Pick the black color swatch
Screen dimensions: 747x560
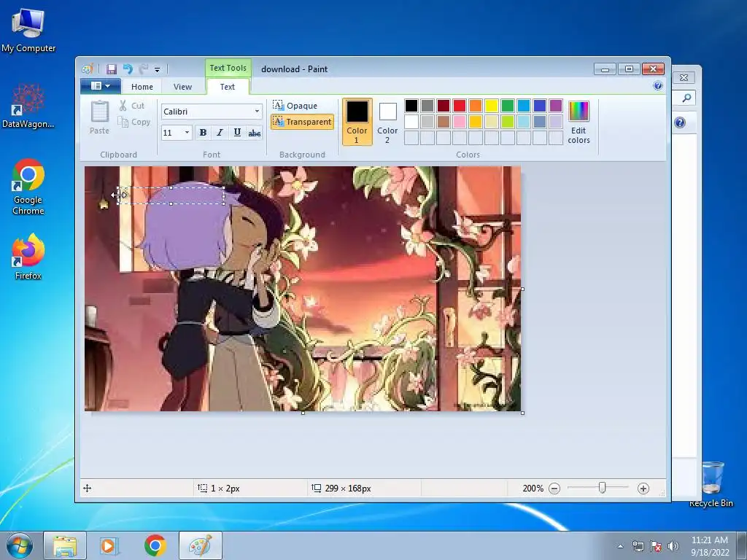(x=411, y=106)
